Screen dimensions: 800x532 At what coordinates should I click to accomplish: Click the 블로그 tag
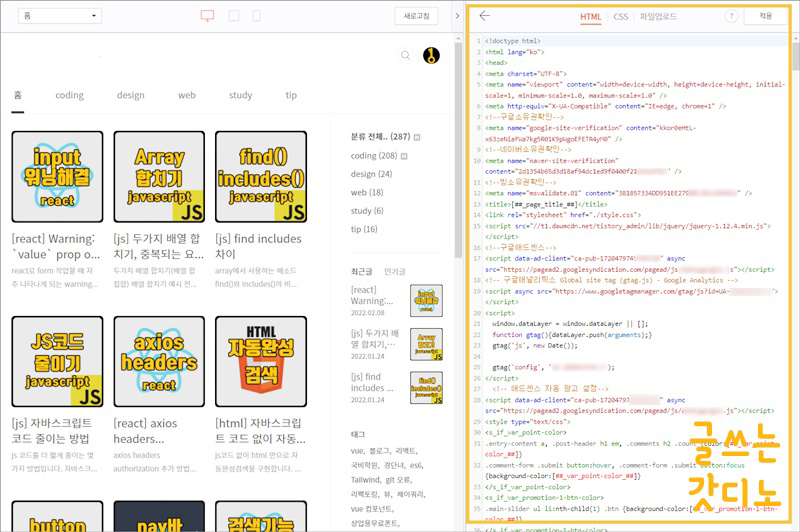pos(380,451)
